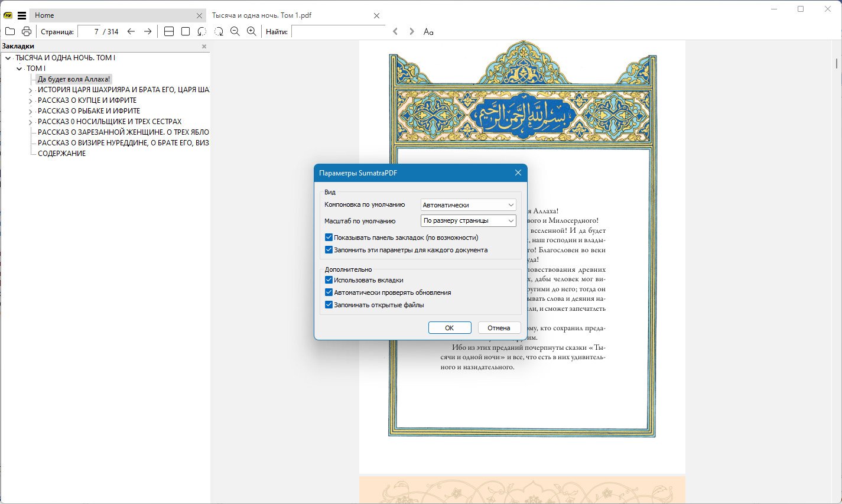Open bookmark РАССКАЗ О ВИЗИРЕ НУРЕДДИНЕ

(123, 143)
